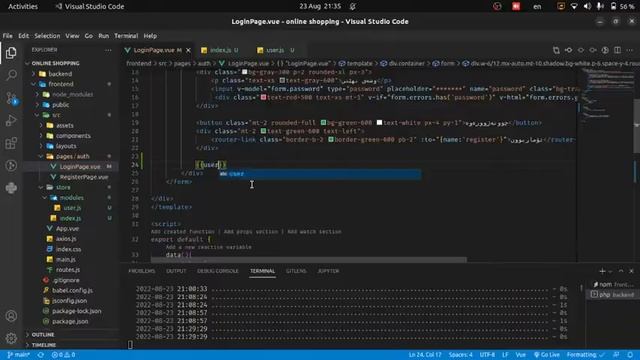The height and width of the screenshot is (360, 640).
Task: Switch to the GITLENS panel tab
Action: coord(296,271)
